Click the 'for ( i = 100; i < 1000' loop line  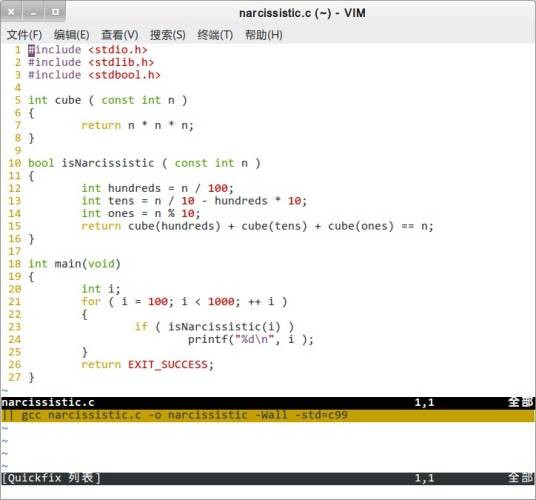point(184,302)
